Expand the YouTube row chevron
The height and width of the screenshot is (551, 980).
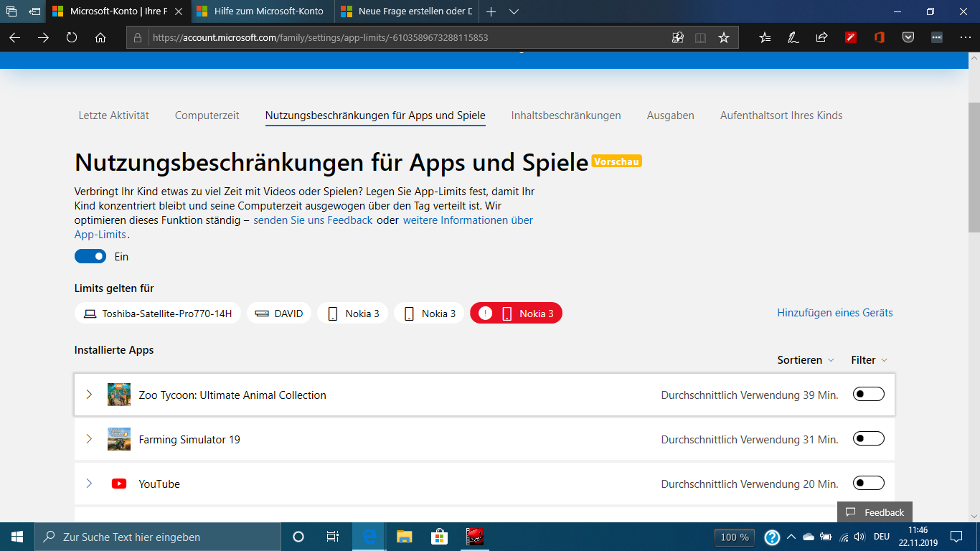pos(89,484)
